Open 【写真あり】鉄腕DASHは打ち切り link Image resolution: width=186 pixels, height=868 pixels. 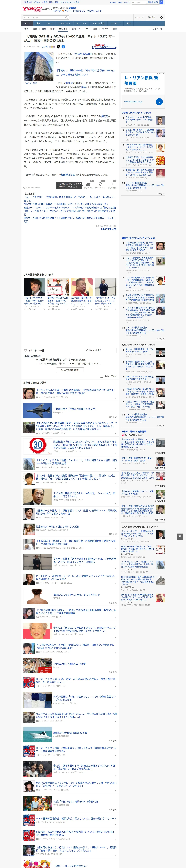tap(86, 72)
